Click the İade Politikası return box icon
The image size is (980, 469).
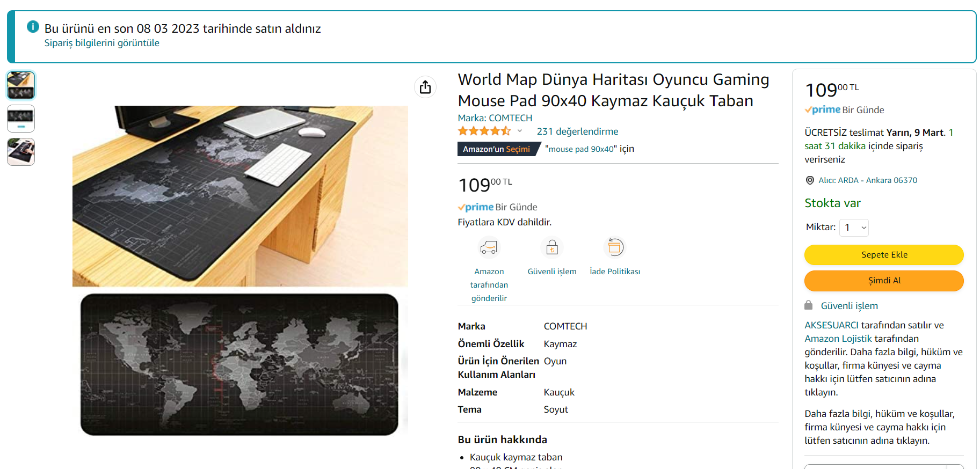coord(615,247)
